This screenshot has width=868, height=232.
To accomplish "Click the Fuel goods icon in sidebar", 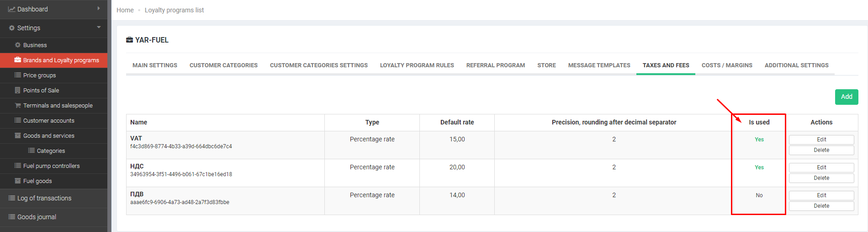I will (x=18, y=181).
